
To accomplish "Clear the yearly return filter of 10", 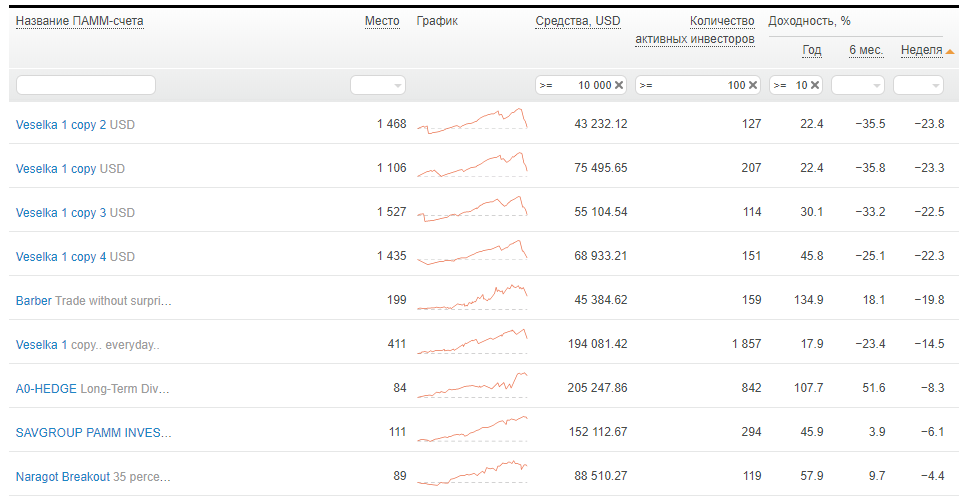I will [815, 85].
